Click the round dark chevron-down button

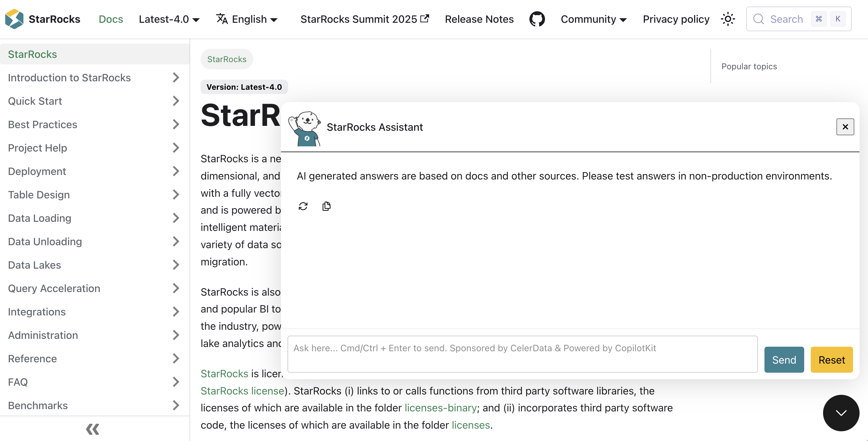click(841, 413)
